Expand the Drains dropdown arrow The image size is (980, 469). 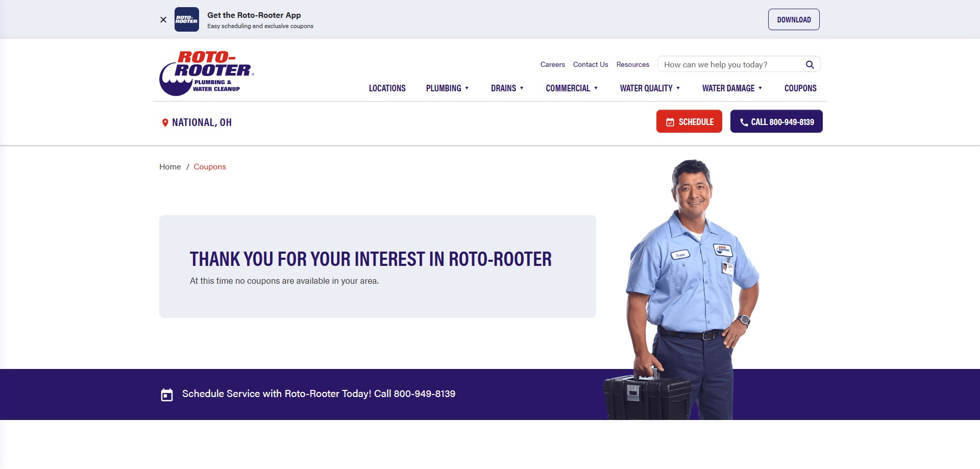click(522, 88)
